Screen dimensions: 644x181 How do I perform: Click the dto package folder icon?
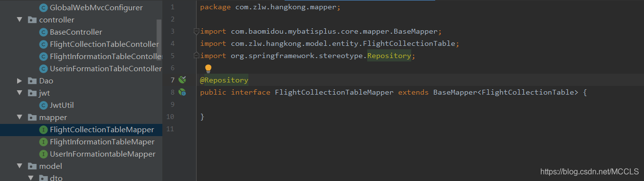tap(43, 178)
